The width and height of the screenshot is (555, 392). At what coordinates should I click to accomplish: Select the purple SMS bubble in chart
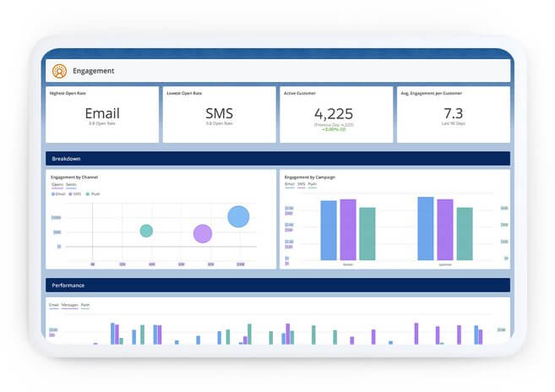pyautogui.click(x=203, y=233)
